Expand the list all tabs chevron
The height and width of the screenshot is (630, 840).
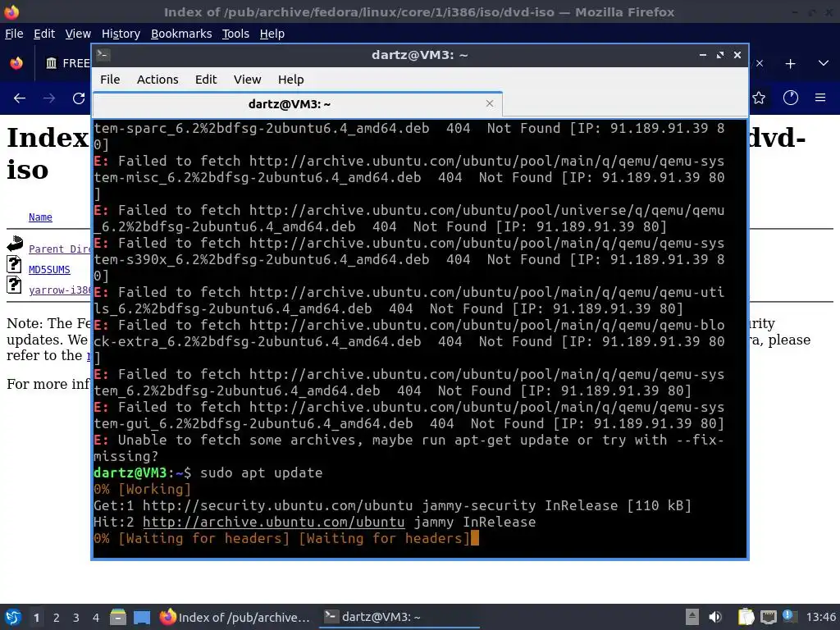[824, 64]
